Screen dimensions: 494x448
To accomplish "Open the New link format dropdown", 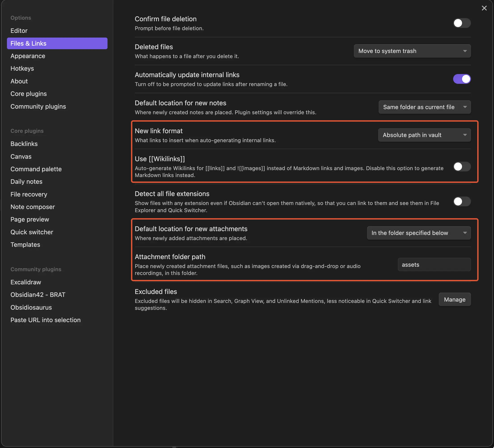I will point(424,135).
